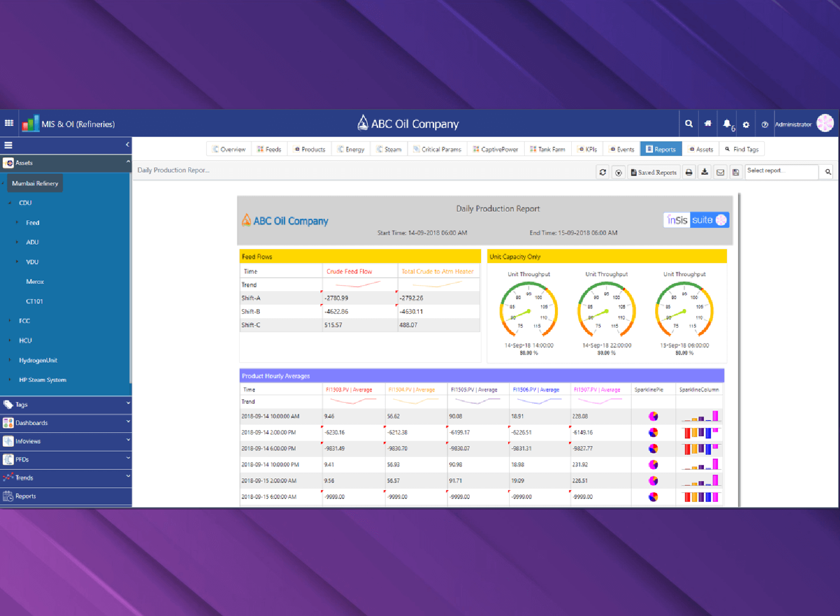Expand the FCC tree node
The height and width of the screenshot is (616, 840).
point(10,321)
